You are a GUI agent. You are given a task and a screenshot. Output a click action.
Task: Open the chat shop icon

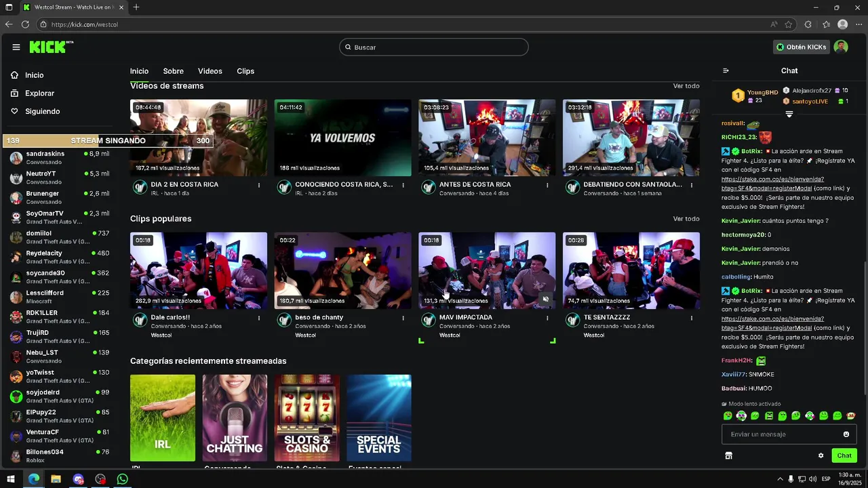point(729,455)
